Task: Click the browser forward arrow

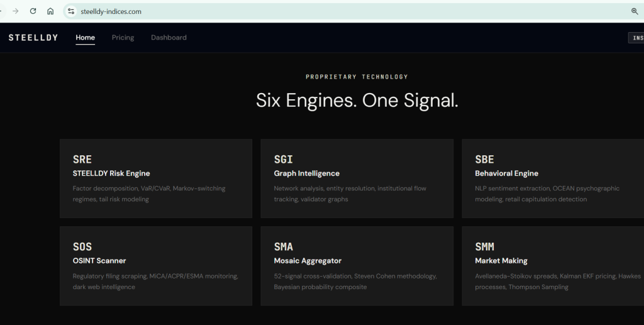Action: (16, 11)
